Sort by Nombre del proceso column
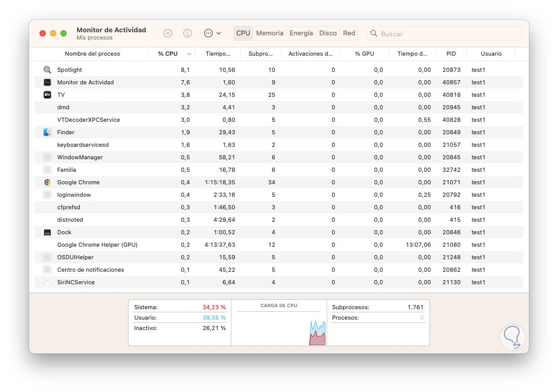The height and width of the screenshot is (392, 558). point(92,54)
